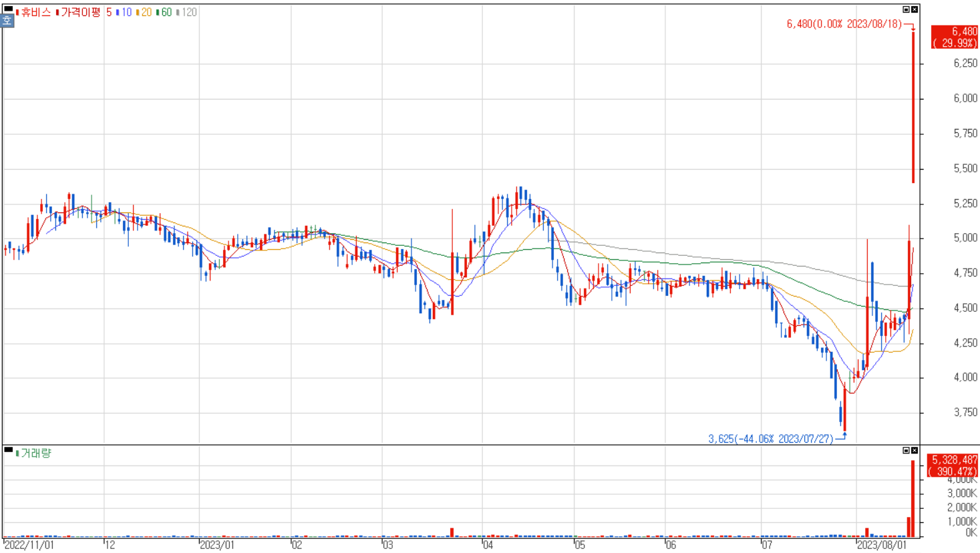The image size is (980, 553).
Task: Click the high label 6,480 (0.00% 2023/08/18)
Action: pos(844,24)
